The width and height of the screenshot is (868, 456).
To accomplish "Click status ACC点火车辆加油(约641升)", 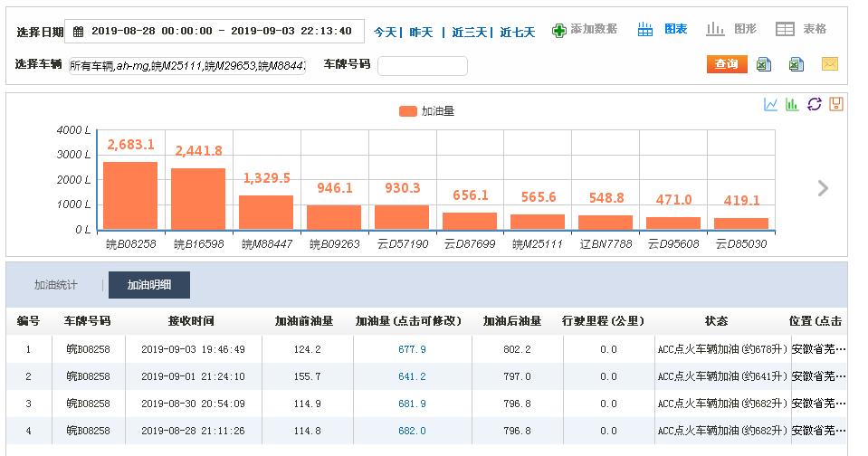I will [722, 376].
